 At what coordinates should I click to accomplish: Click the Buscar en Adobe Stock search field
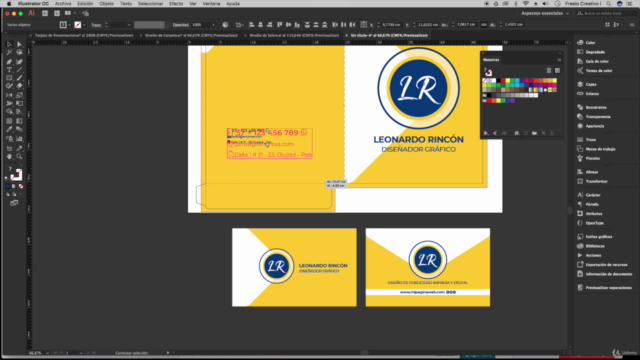click(x=607, y=13)
